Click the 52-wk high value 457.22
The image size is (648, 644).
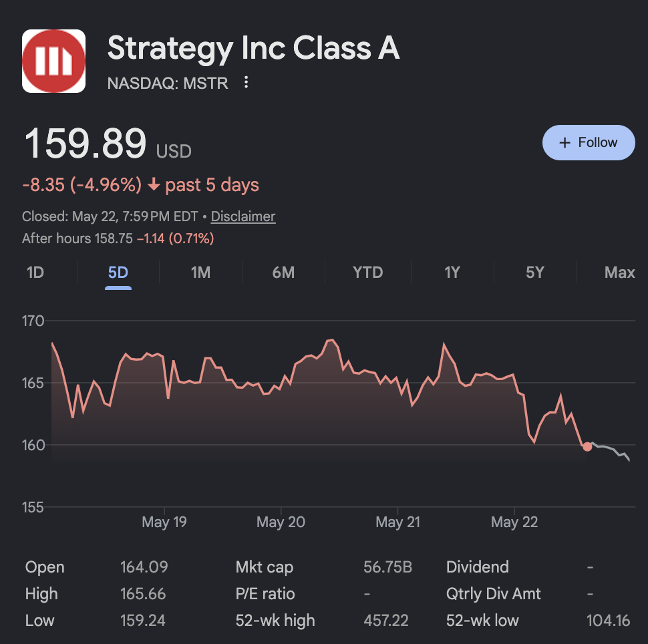pyautogui.click(x=386, y=620)
